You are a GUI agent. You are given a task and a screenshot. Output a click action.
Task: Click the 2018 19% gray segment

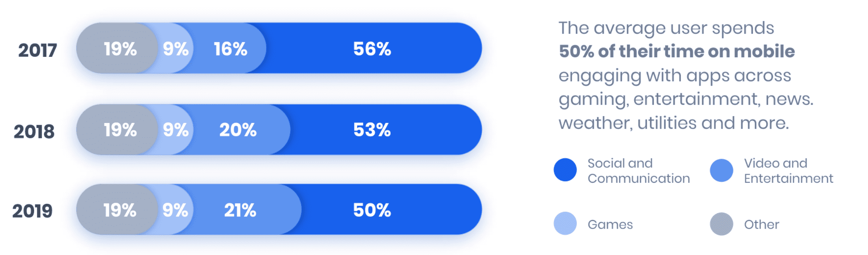[117, 130]
